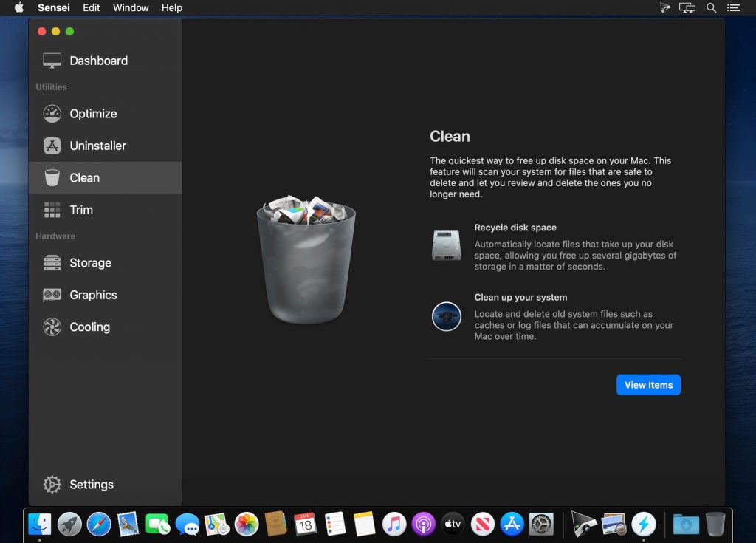
Task: Select the Graphics card icon
Action: (x=52, y=295)
